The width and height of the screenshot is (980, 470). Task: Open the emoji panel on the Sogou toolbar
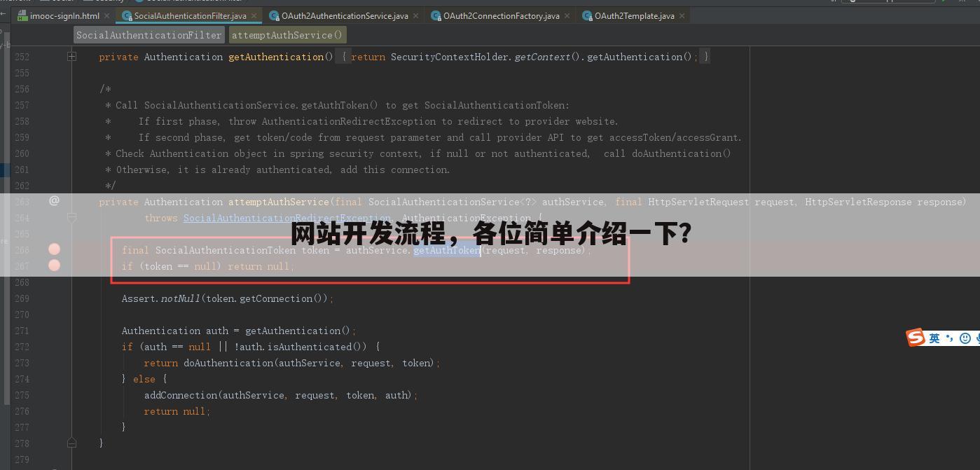pos(965,338)
